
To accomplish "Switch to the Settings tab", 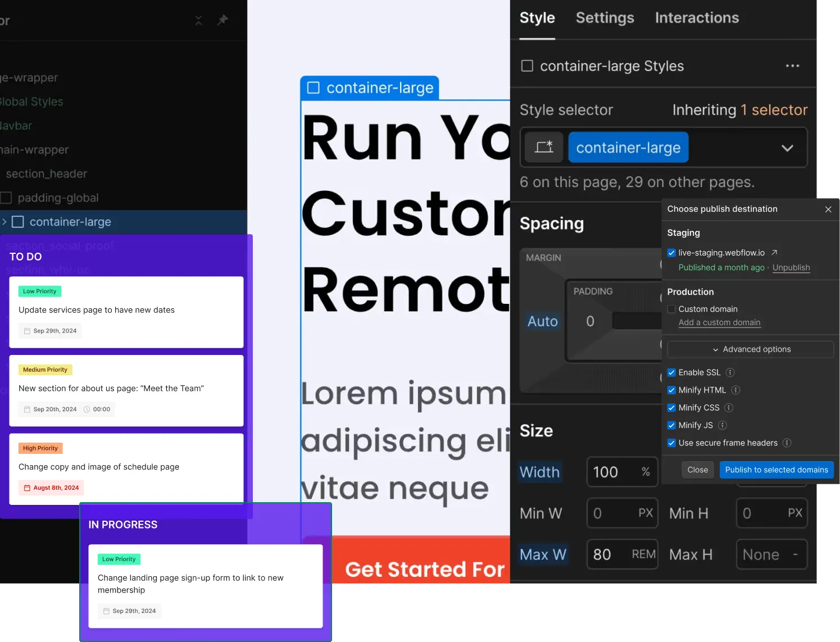I will 605,18.
